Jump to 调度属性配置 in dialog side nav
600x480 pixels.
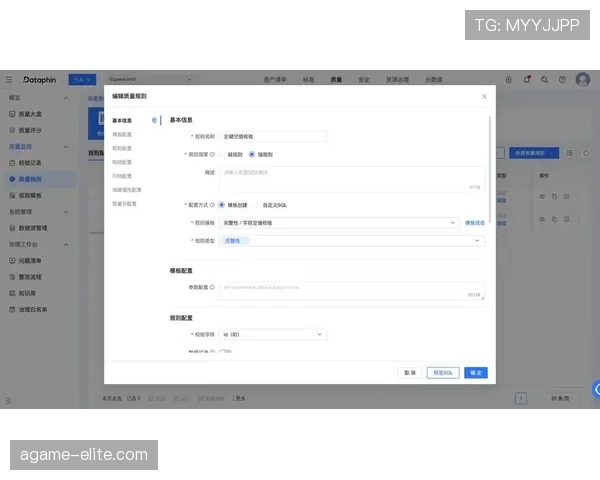click(127, 190)
